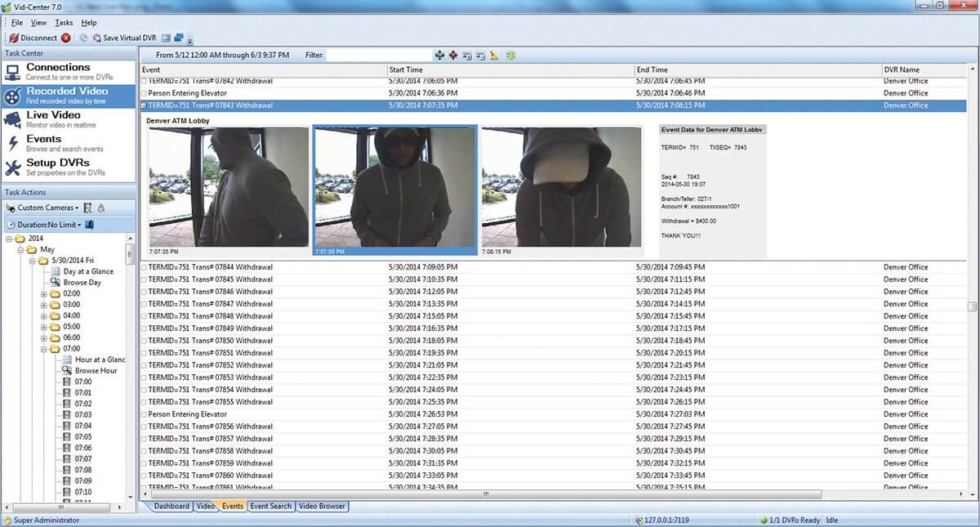Select minute 07:03 in the tree
The height and width of the screenshot is (527, 980).
point(83,415)
